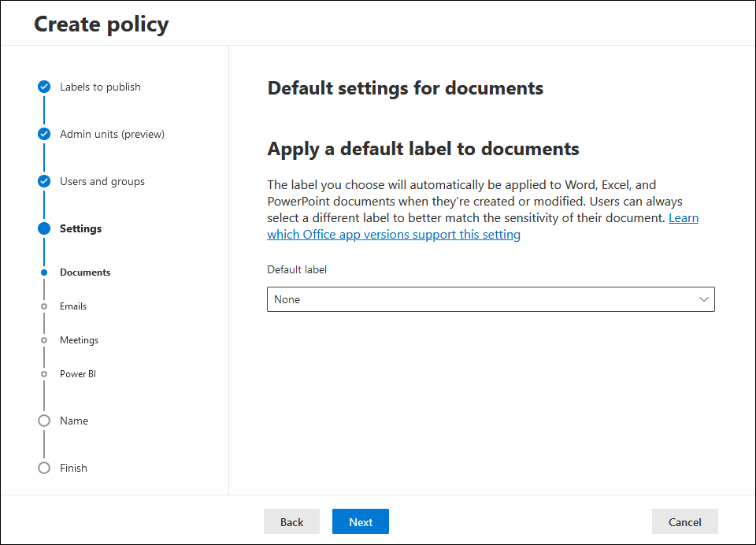
Task: Click the Users and groups checkmark icon
Action: tap(44, 181)
